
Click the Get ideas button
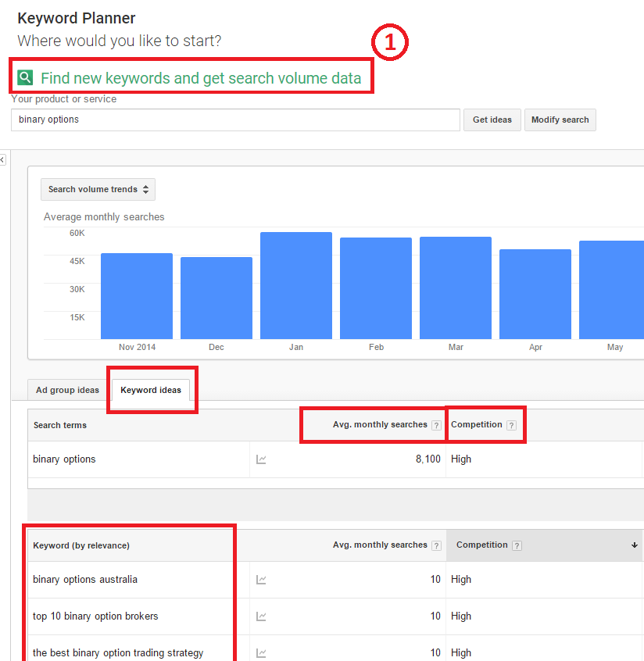click(x=492, y=120)
